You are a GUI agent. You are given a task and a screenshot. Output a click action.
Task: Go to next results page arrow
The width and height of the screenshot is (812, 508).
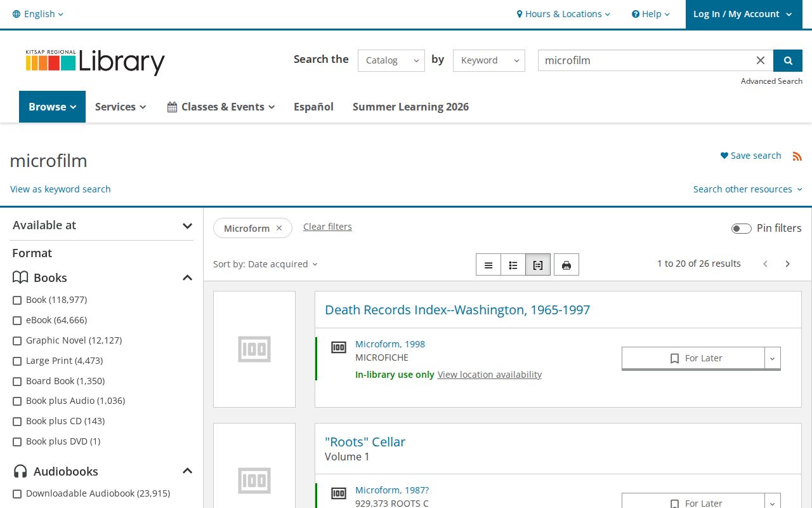788,264
